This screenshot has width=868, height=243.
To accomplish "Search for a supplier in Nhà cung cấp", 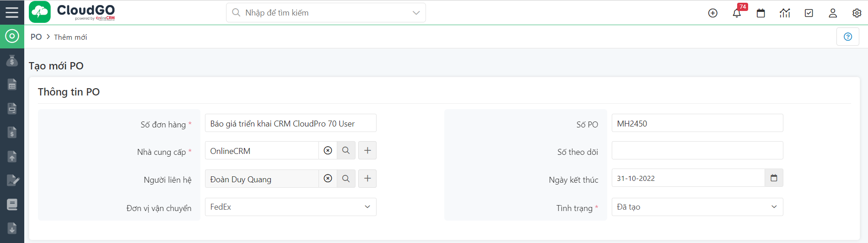I will [x=346, y=150].
